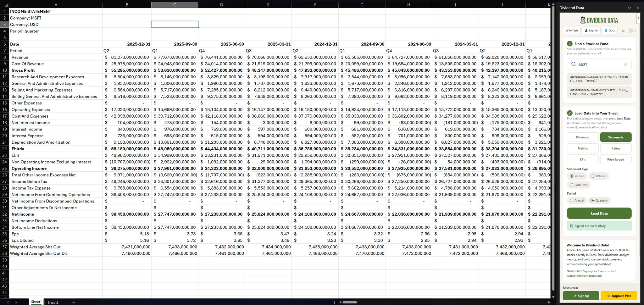Click the 'Signed out successfully.' notice
644x305 pixels.
(599, 226)
